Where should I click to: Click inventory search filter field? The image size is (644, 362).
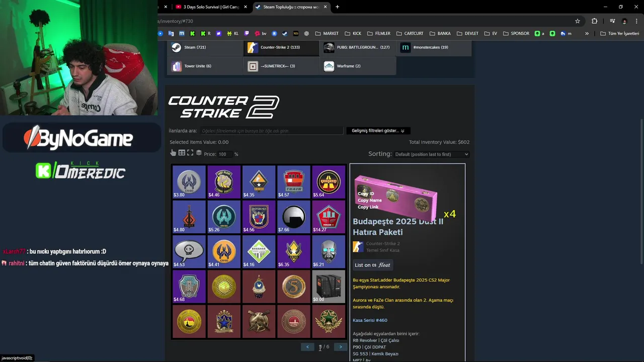(x=272, y=131)
